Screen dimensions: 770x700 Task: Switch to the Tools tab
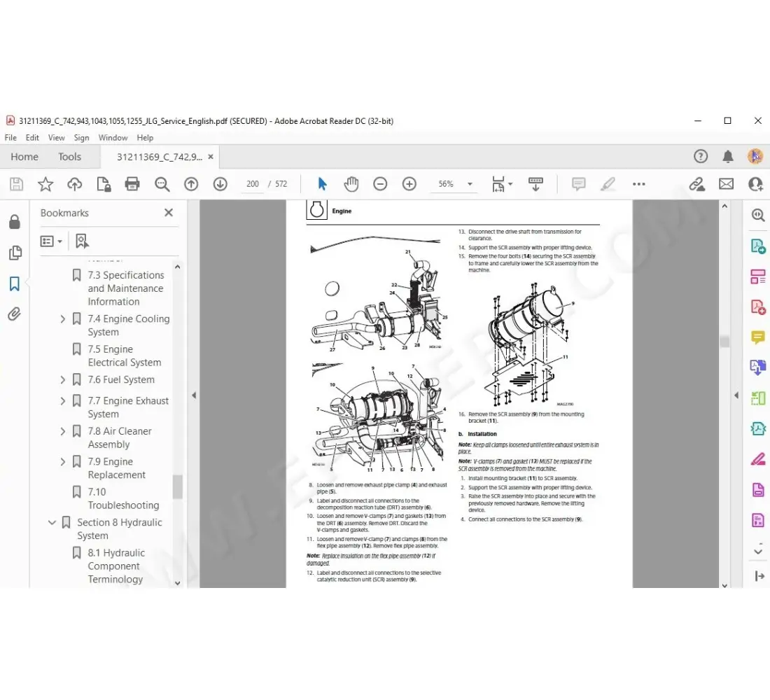tap(69, 157)
